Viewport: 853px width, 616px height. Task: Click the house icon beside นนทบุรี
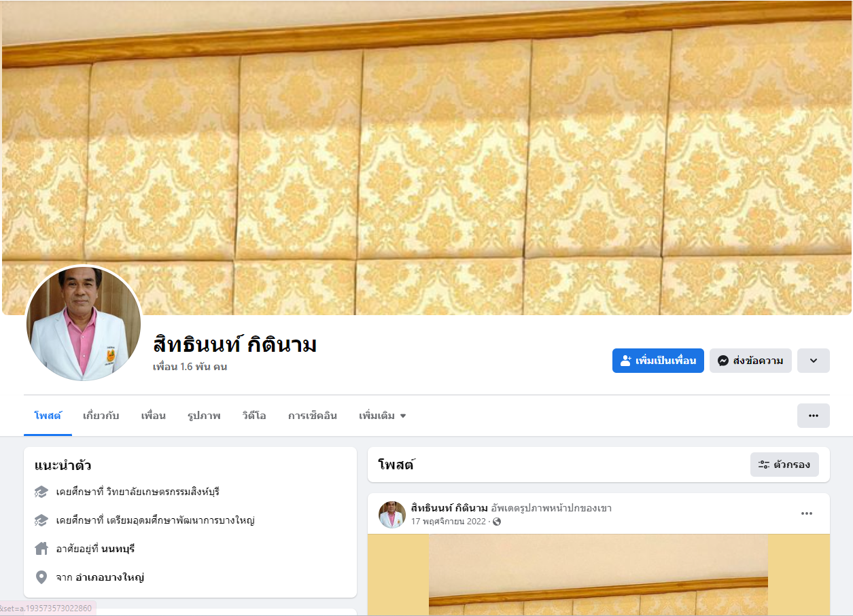pyautogui.click(x=41, y=548)
